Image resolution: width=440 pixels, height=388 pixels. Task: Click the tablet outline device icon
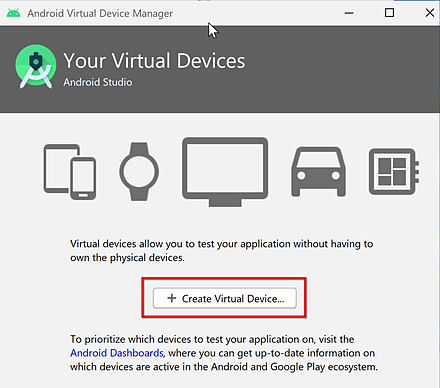57,168
